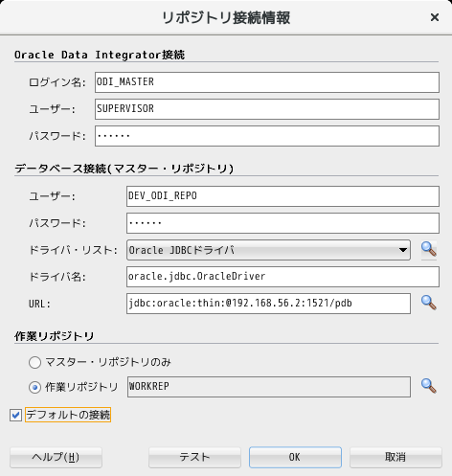Click the ログイン名: label
Screen dimensions: 452x476
(x=57, y=82)
